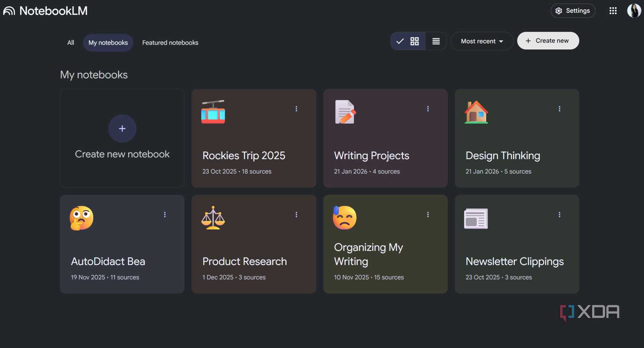Open more options for Rockies Trip 2025
This screenshot has width=644, height=348.
[296, 109]
